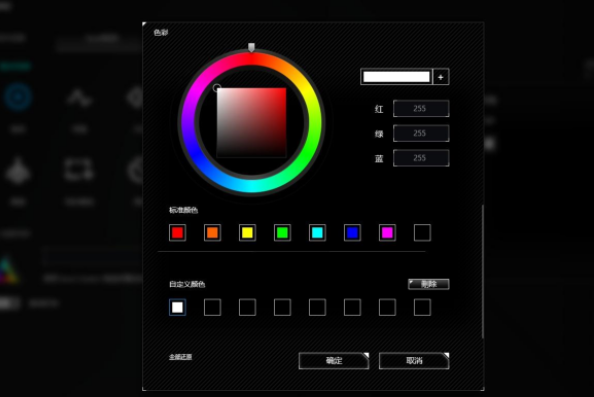Click the plus button to add color
Image resolution: width=594 pixels, height=397 pixels.
pos(441,77)
